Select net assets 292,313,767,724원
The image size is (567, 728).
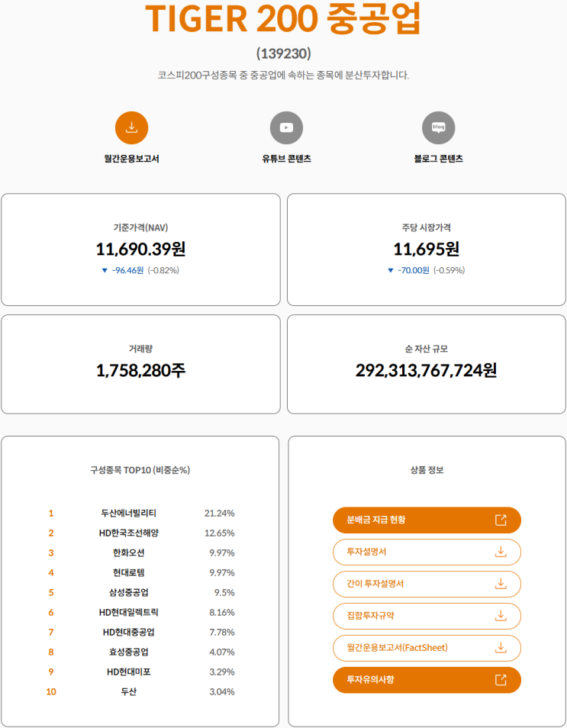tap(427, 371)
